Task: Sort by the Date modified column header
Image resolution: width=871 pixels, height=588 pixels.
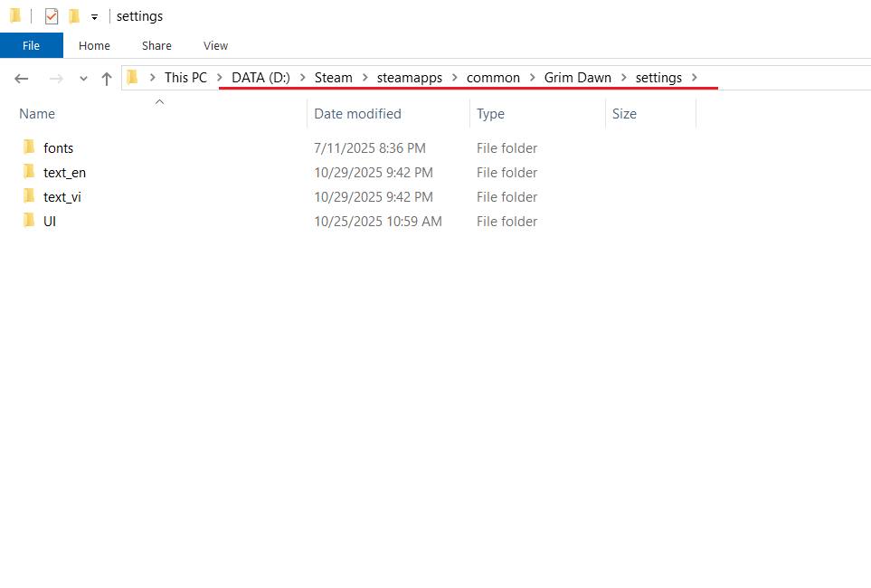Action: click(x=357, y=114)
